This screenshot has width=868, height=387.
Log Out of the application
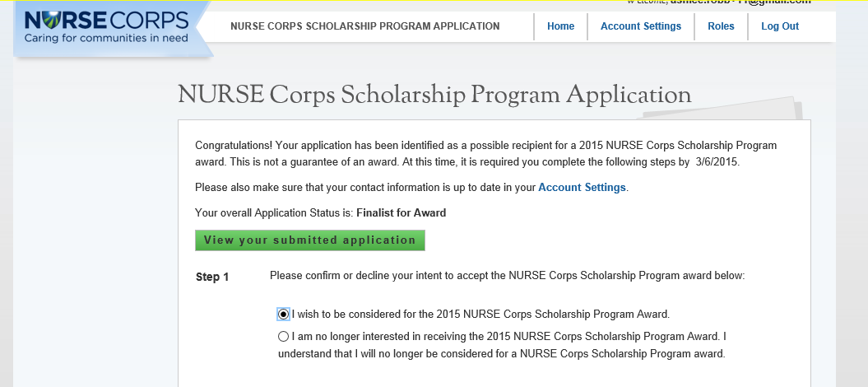(x=780, y=26)
